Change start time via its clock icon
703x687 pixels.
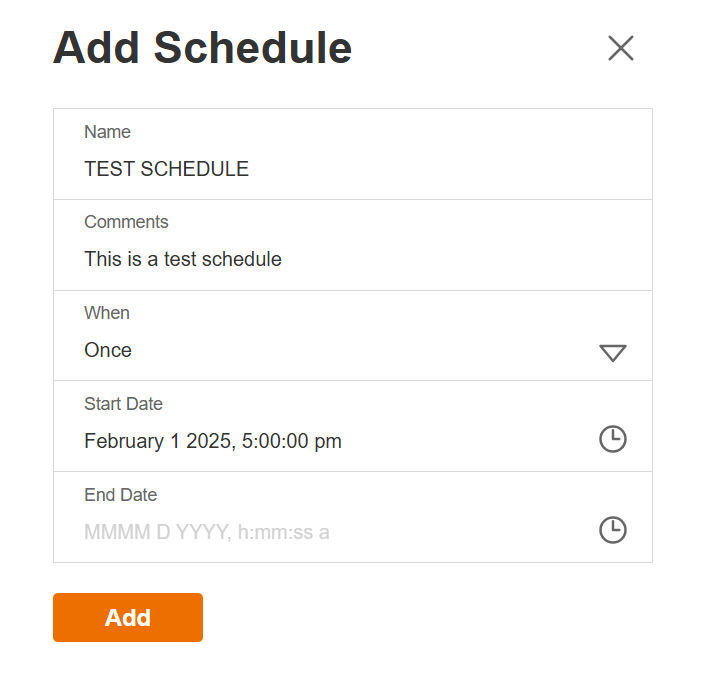[x=612, y=439]
